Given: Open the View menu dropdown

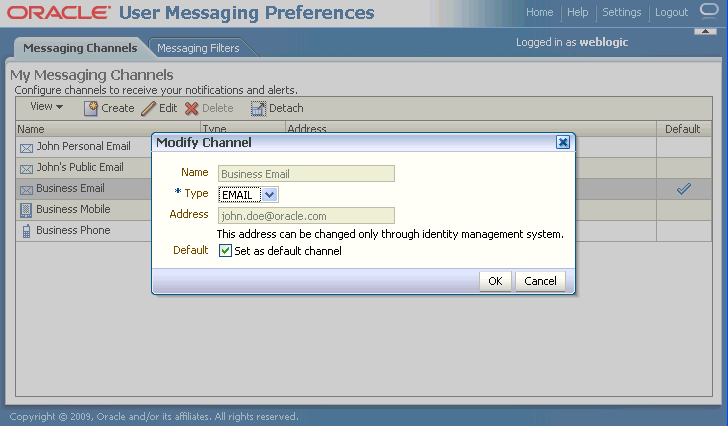Looking at the screenshot, I should tap(46, 107).
